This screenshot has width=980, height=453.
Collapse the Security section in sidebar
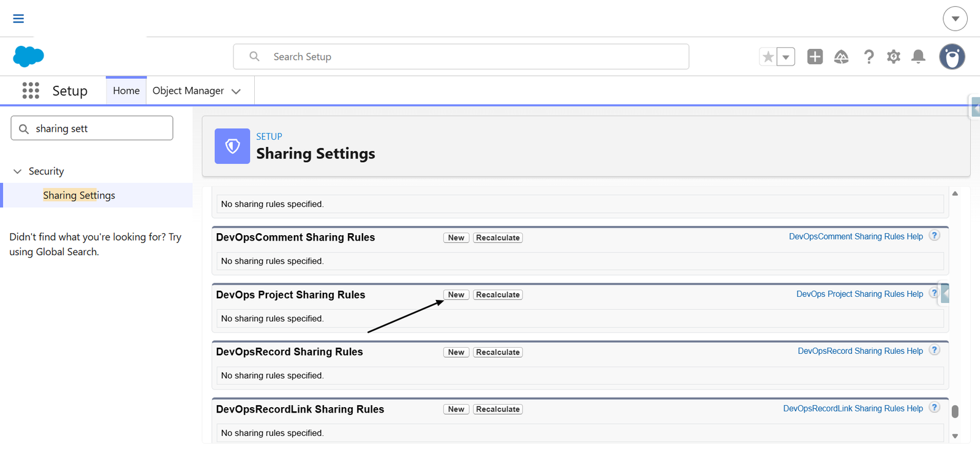coord(17,171)
